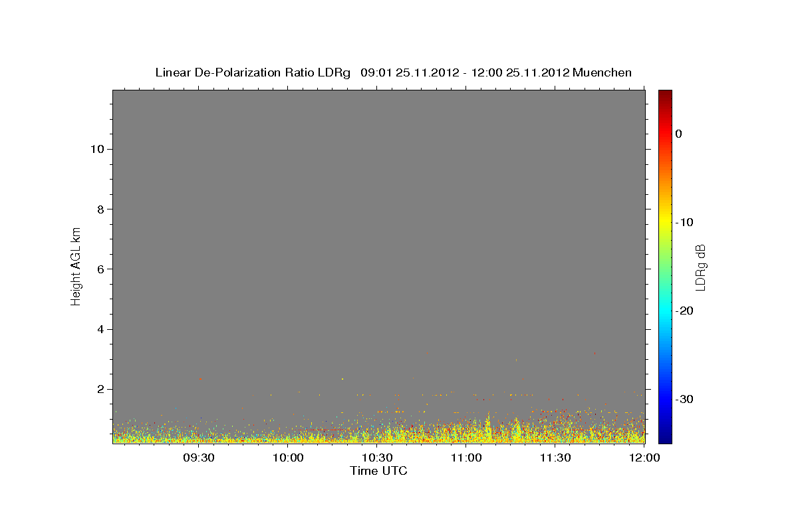
Task: Click the colorbar value label -30
Action: [x=684, y=399]
